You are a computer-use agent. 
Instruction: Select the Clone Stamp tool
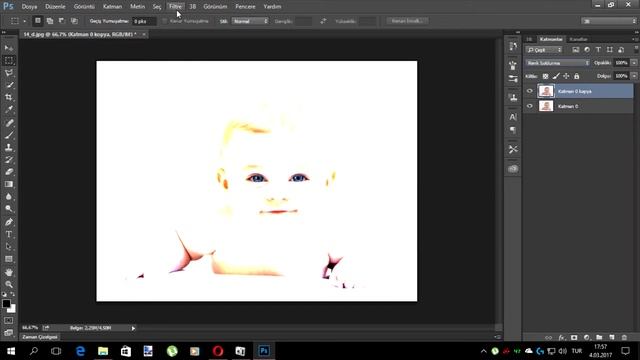pos(9,147)
